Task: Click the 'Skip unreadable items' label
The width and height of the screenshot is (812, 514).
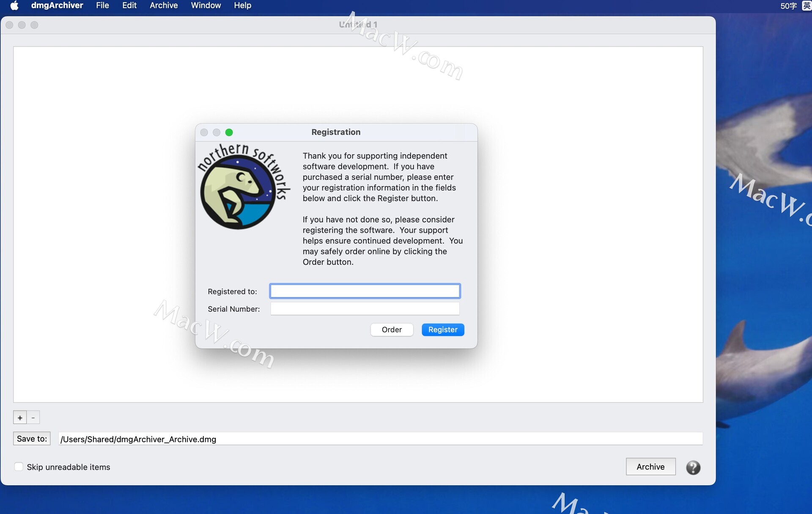Action: tap(69, 467)
